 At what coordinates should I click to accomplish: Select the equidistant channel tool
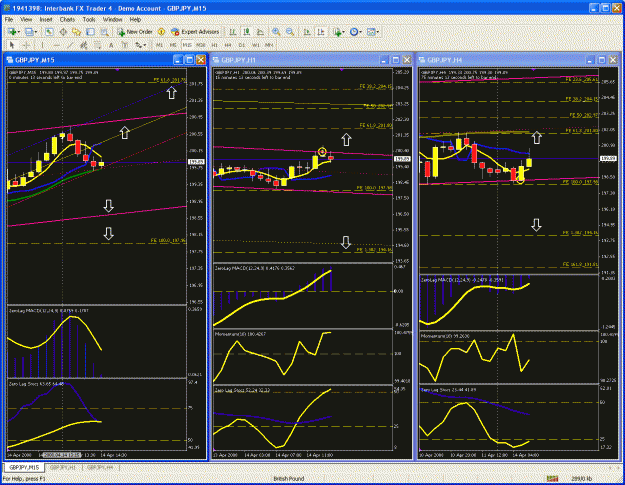84,45
